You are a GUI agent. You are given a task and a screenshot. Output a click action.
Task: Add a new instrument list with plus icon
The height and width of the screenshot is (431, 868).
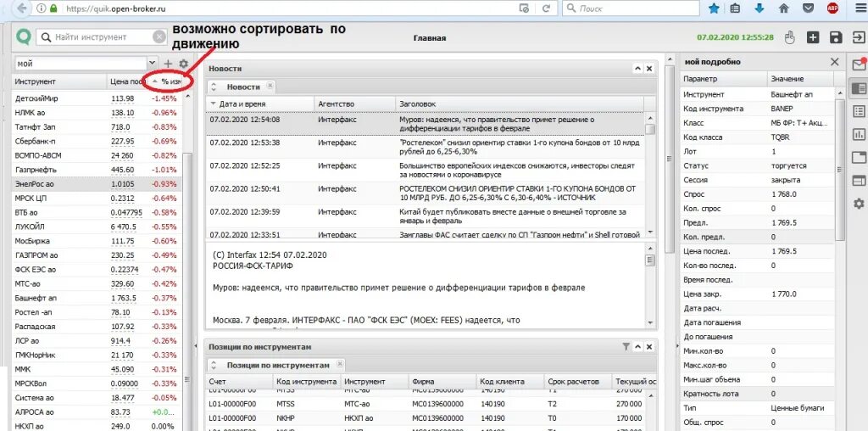click(169, 64)
